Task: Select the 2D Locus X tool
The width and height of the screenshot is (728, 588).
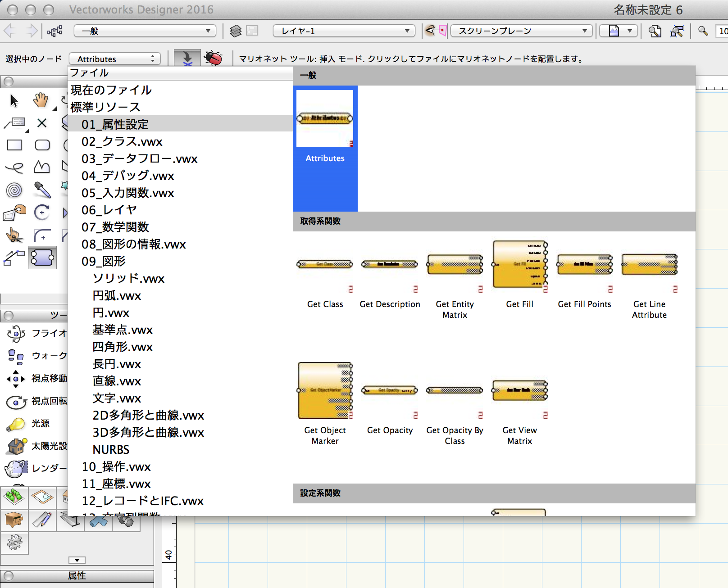Action: pos(42,123)
